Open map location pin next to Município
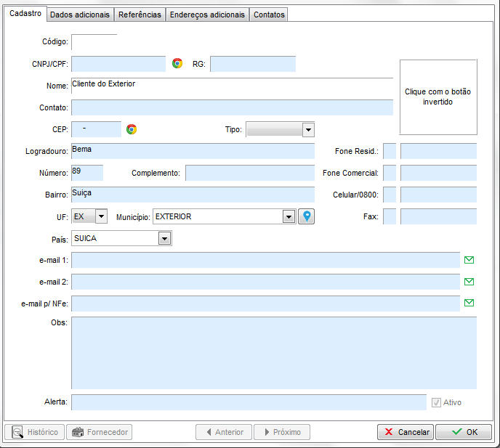The height and width of the screenshot is (448, 500). click(307, 216)
